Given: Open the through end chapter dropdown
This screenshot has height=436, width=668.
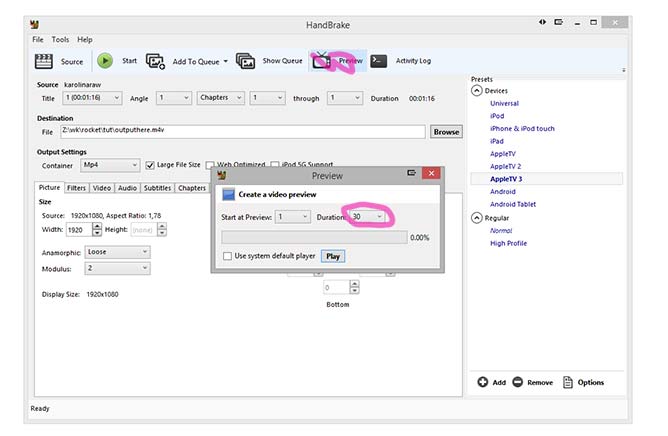Looking at the screenshot, I should point(345,98).
